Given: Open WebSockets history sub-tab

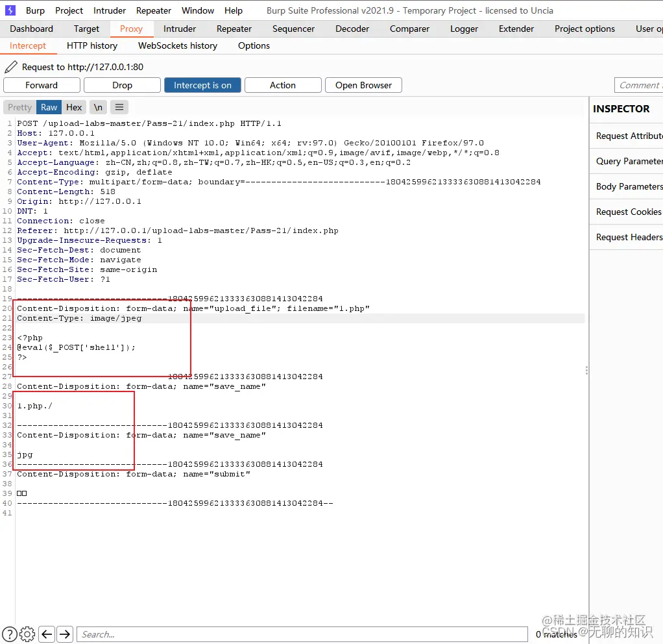Looking at the screenshot, I should pos(178,45).
